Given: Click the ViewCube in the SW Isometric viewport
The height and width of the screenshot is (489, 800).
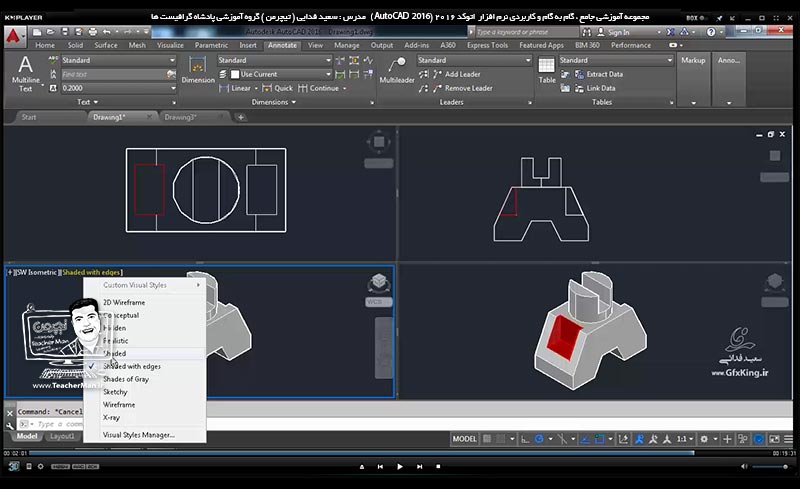Looking at the screenshot, I should click(379, 282).
